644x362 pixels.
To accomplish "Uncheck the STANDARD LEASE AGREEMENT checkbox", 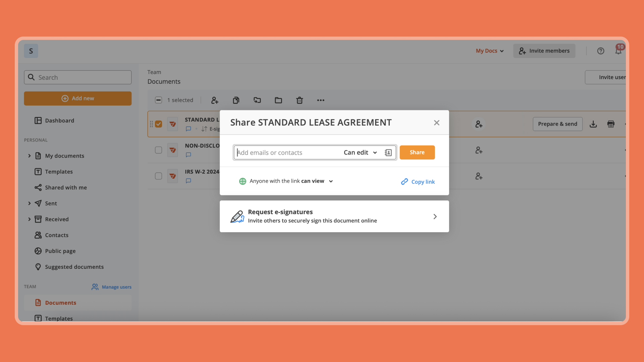I will point(158,124).
